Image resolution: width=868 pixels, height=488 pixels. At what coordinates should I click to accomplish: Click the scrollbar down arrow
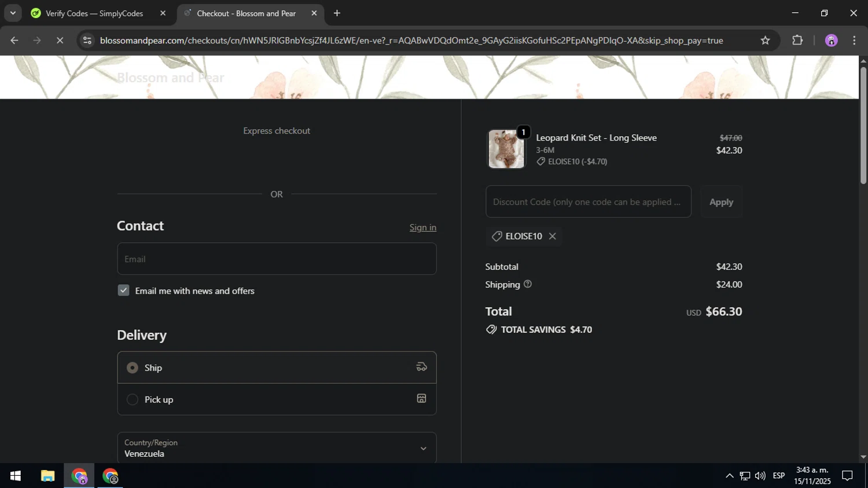(863, 457)
